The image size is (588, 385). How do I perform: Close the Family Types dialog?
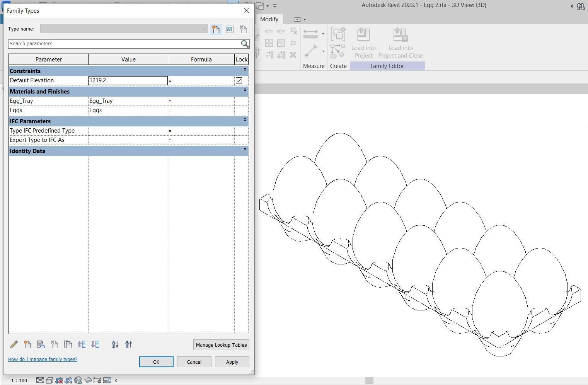pos(246,11)
